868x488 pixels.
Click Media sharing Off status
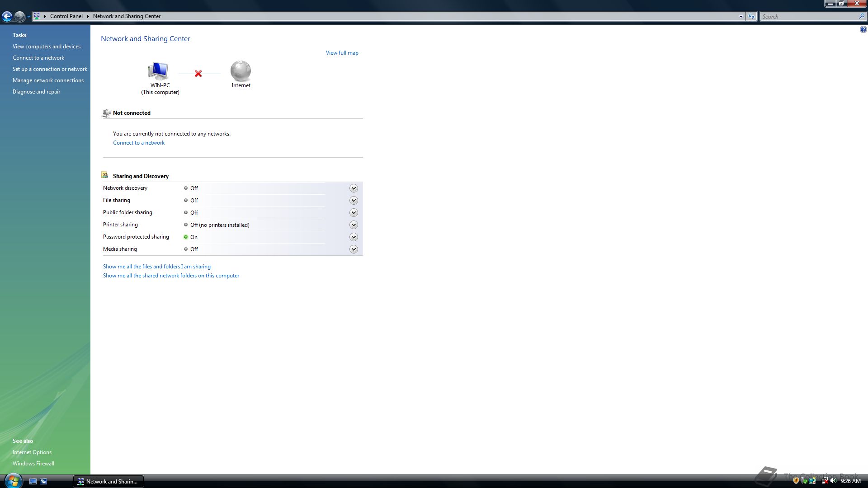click(x=191, y=249)
